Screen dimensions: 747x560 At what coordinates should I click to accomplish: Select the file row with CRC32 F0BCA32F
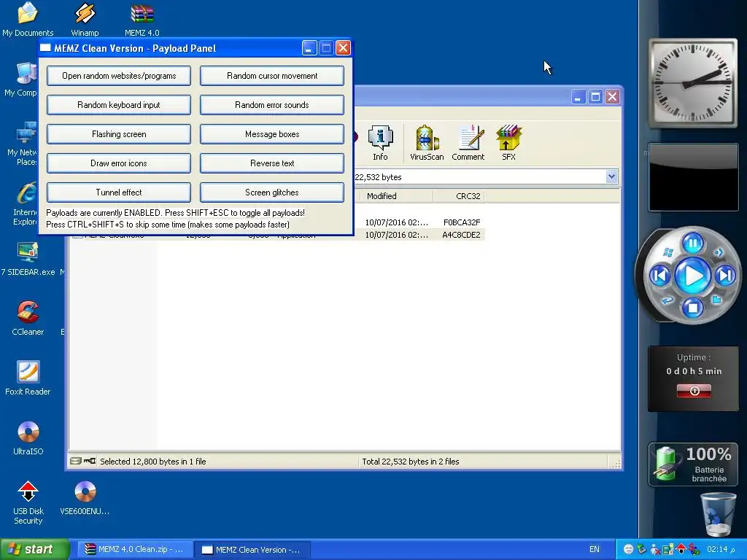pyautogui.click(x=420, y=222)
